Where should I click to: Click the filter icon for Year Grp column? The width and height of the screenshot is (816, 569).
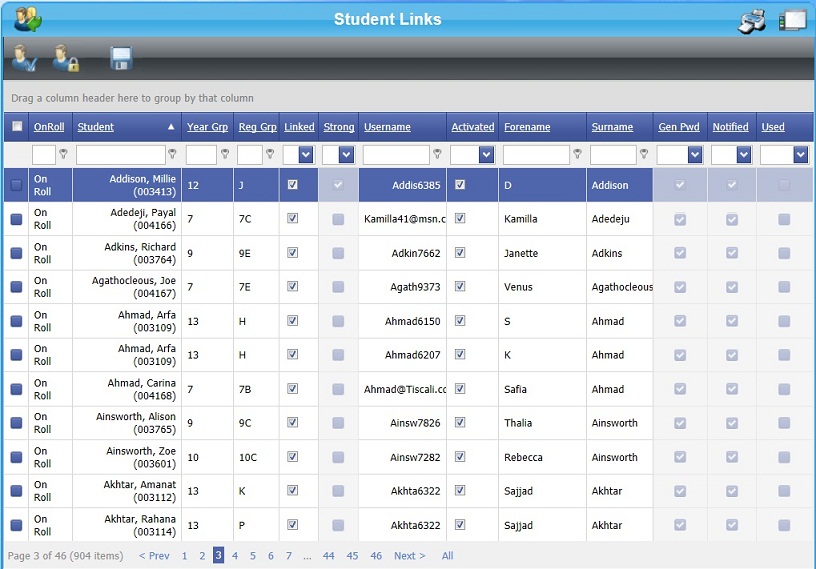point(225,154)
